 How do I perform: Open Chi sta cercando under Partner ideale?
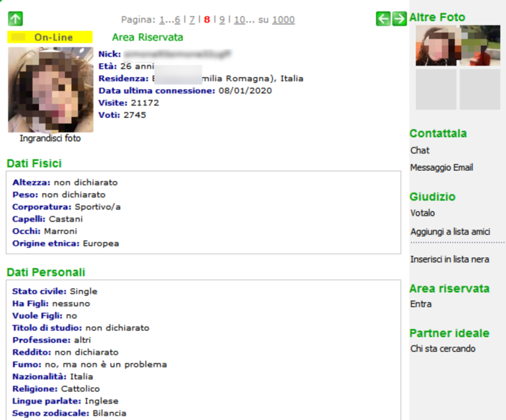pos(442,348)
